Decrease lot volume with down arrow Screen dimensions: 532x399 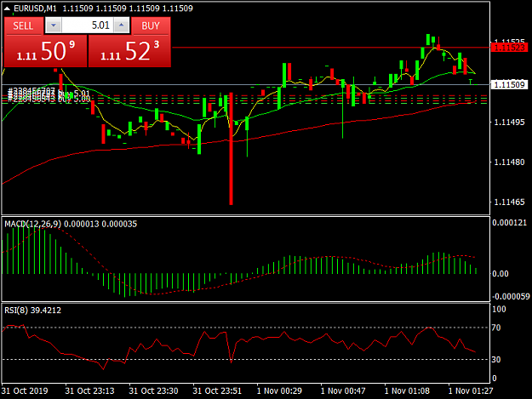pos(54,26)
